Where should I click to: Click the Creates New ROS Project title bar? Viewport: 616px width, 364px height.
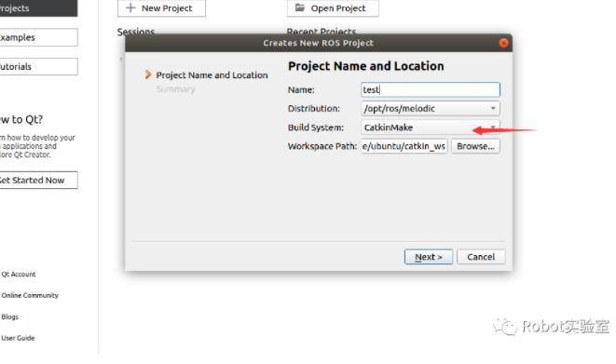point(318,43)
